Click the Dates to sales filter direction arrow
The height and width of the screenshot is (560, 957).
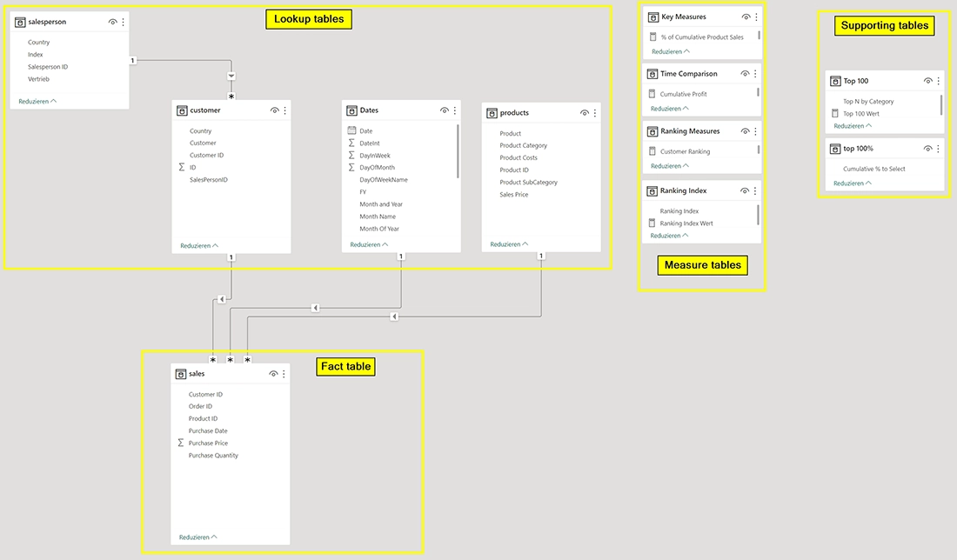click(x=315, y=308)
